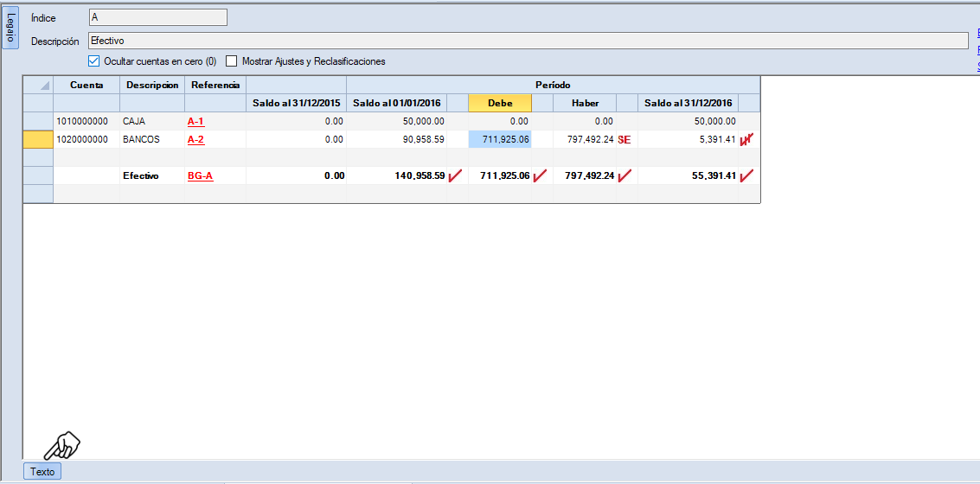Viewport: 980px width, 484px height.
Task: Click red checkmark beside total Haber 797,492.24
Action: point(625,175)
